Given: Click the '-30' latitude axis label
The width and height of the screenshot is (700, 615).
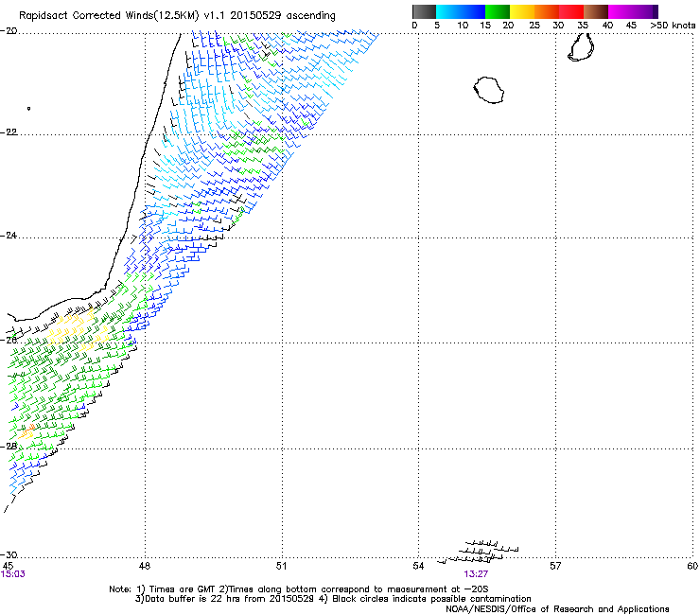Looking at the screenshot, I should tap(9, 554).
